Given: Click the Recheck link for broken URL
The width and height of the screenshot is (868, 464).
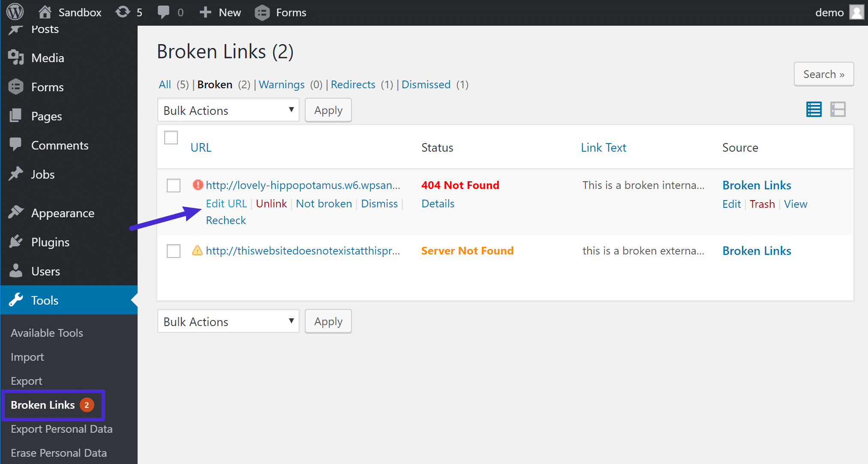Looking at the screenshot, I should [x=225, y=220].
